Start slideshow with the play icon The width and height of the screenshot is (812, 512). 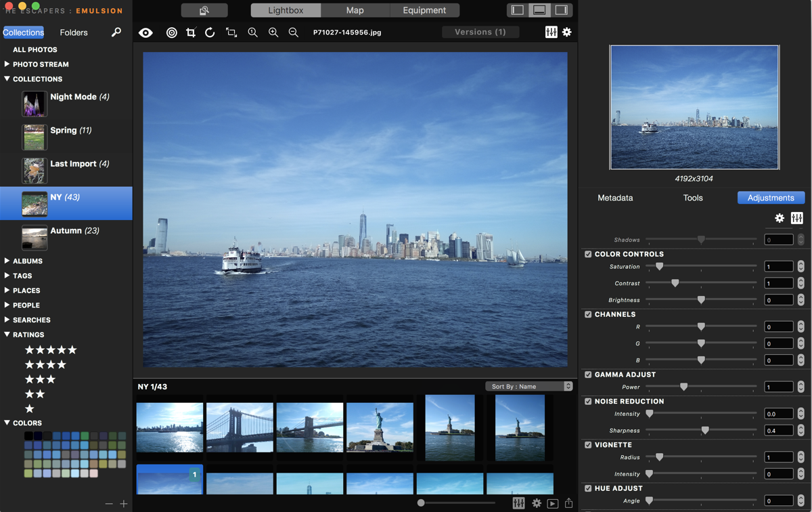pyautogui.click(x=553, y=503)
